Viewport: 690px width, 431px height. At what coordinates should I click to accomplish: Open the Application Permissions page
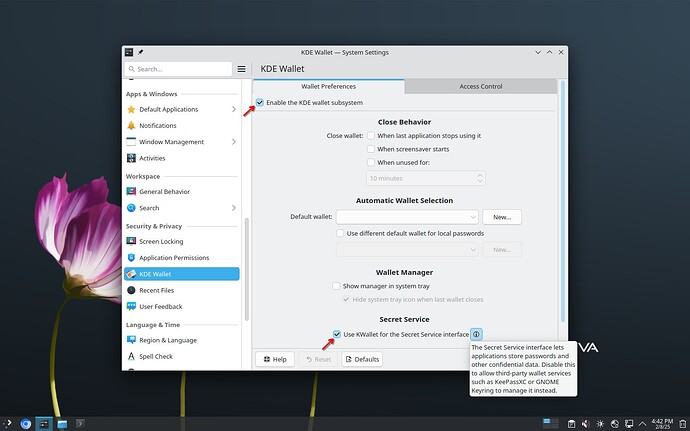(181, 258)
